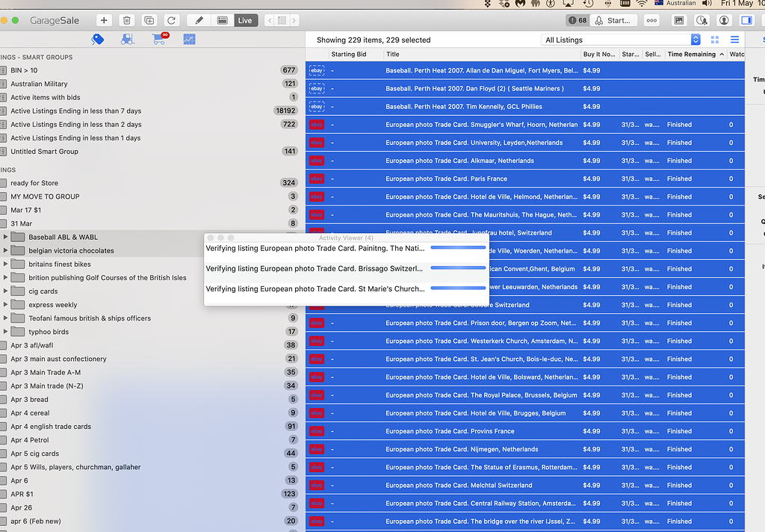765x532 pixels.
Task: Open the volume menu bar icon
Action: 707,4
